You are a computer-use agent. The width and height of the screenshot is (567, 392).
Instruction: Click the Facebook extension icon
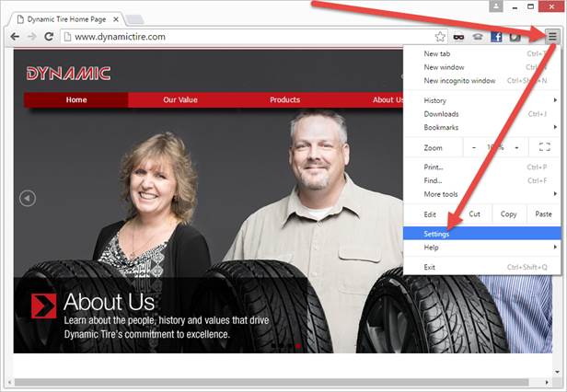click(x=495, y=37)
